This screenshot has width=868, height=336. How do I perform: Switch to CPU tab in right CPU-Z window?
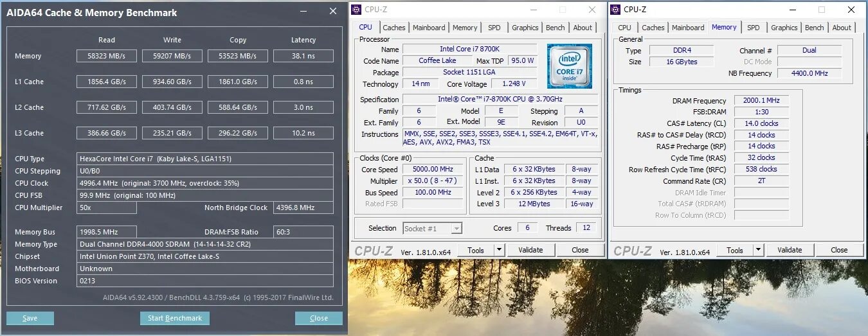(625, 28)
